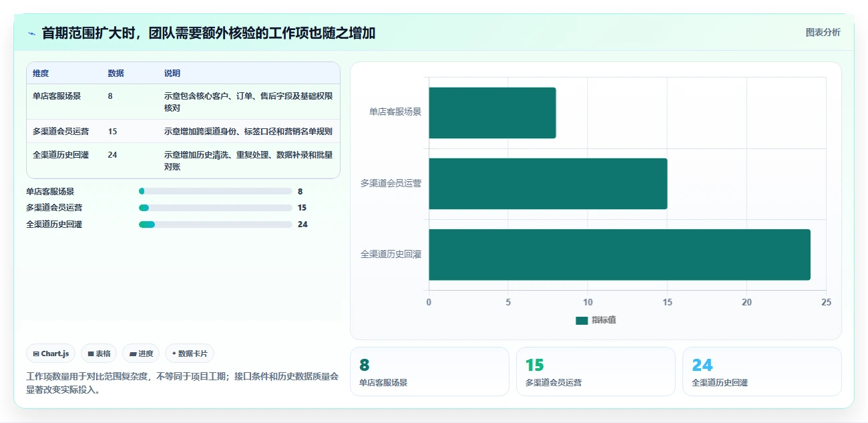
Task: Open the data card showing 24
Action: coord(762,372)
